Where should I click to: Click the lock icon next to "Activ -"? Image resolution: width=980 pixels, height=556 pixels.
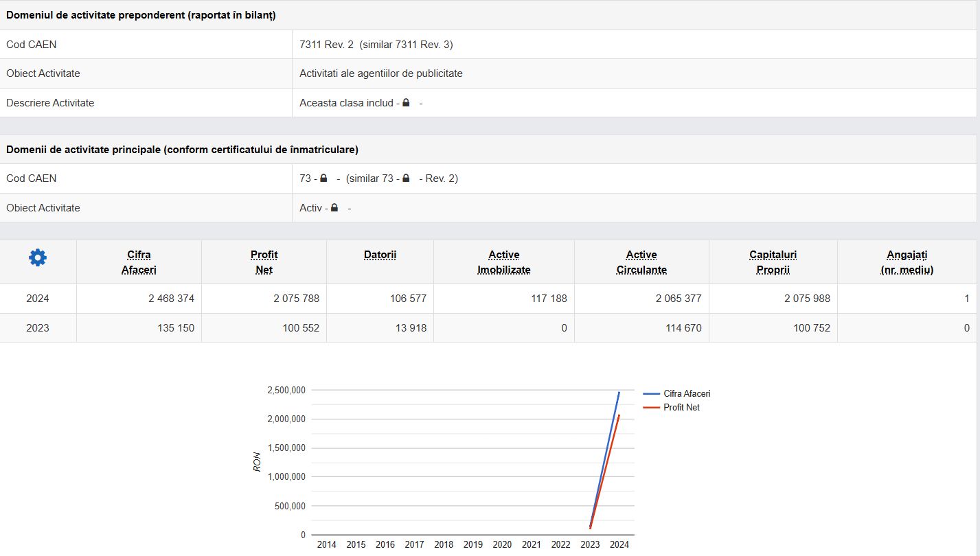coord(334,208)
